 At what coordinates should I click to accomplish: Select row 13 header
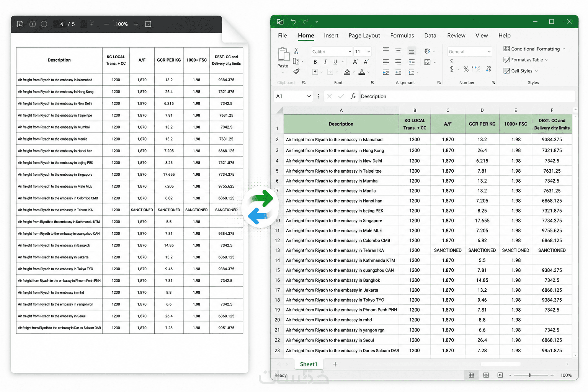(x=277, y=250)
